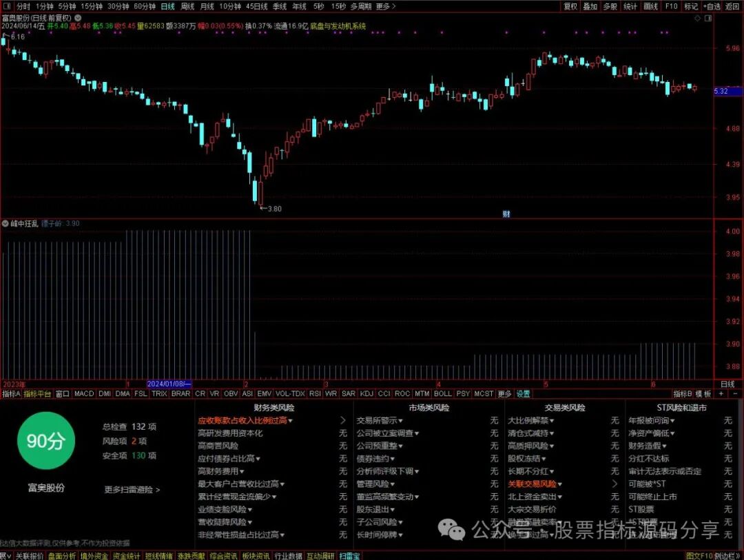Click the 日线 label beside the date axis

coord(727,384)
